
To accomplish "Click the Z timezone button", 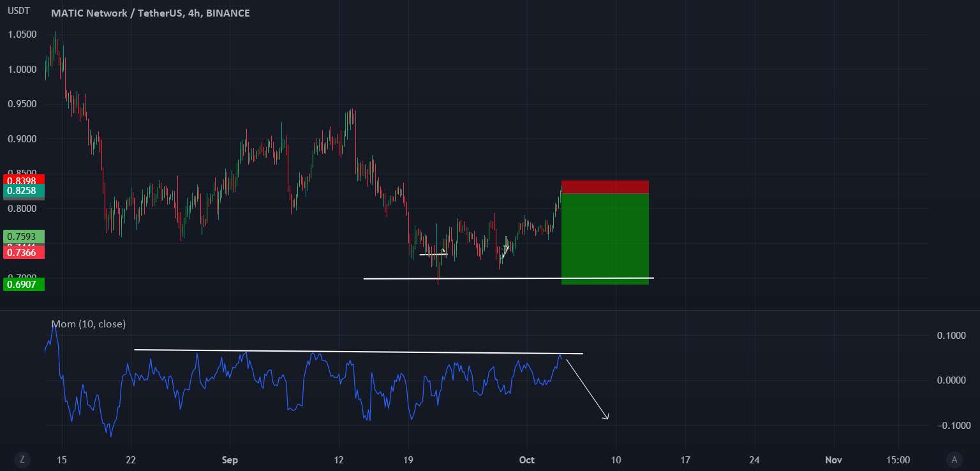I will 22,459.
